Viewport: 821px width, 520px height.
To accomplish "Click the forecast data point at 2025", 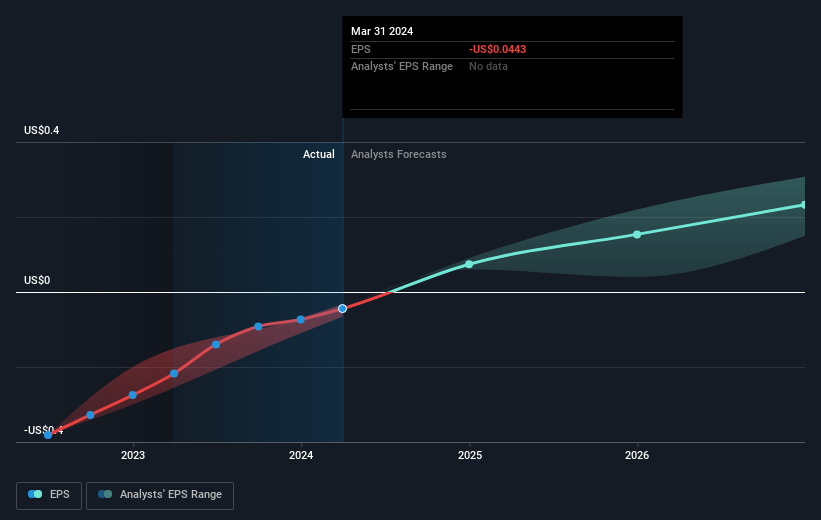I will pyautogui.click(x=469, y=264).
